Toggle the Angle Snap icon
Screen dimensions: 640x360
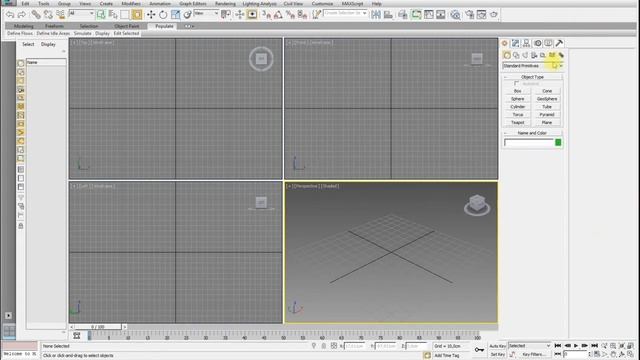278,15
